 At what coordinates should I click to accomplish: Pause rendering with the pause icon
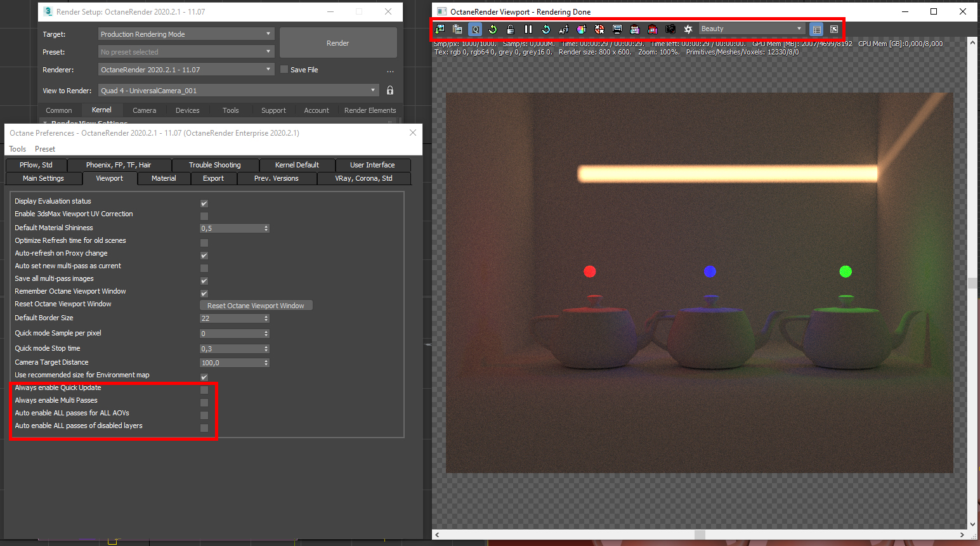point(528,29)
